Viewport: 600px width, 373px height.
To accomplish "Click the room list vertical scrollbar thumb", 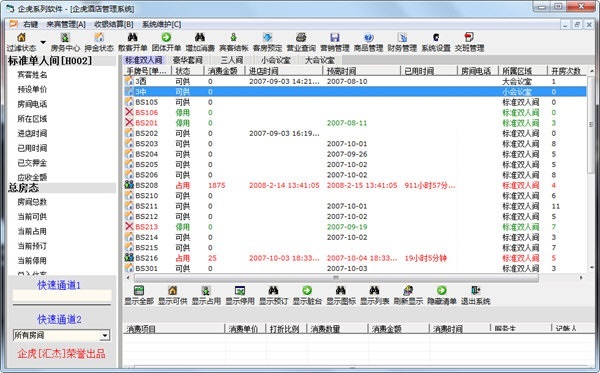I will tap(591, 124).
